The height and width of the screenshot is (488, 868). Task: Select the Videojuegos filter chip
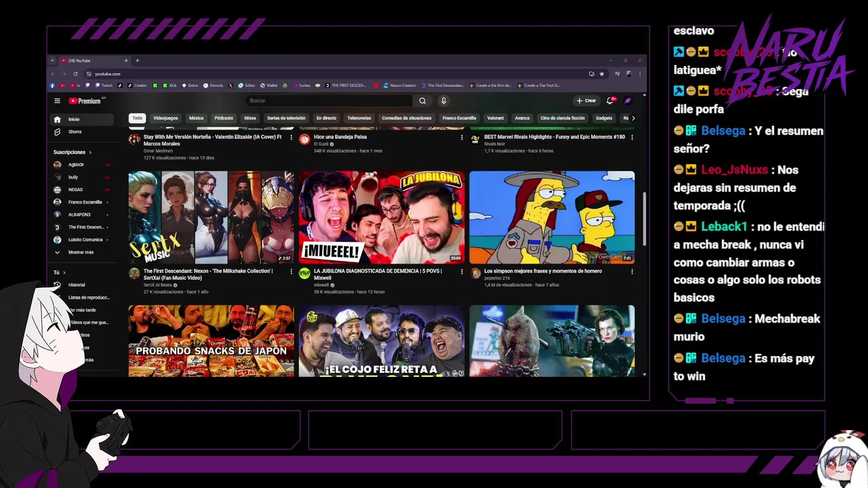coord(165,118)
